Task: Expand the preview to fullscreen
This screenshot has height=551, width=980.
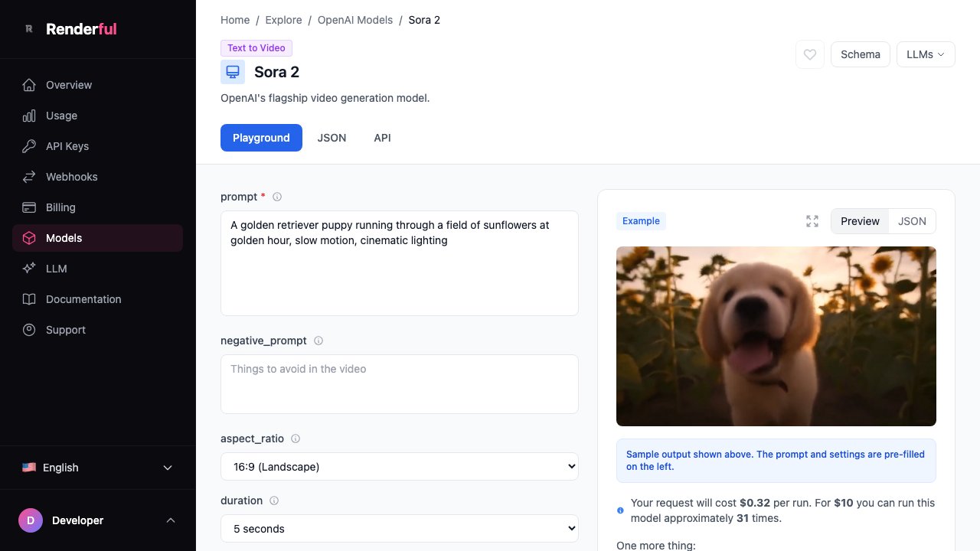Action: 812,220
